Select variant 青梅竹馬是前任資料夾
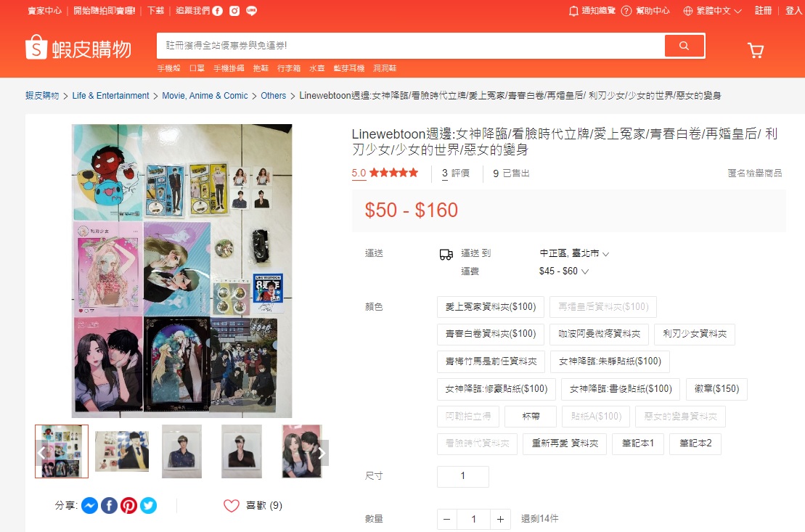Screen dimensions: 805x532 click(x=491, y=361)
